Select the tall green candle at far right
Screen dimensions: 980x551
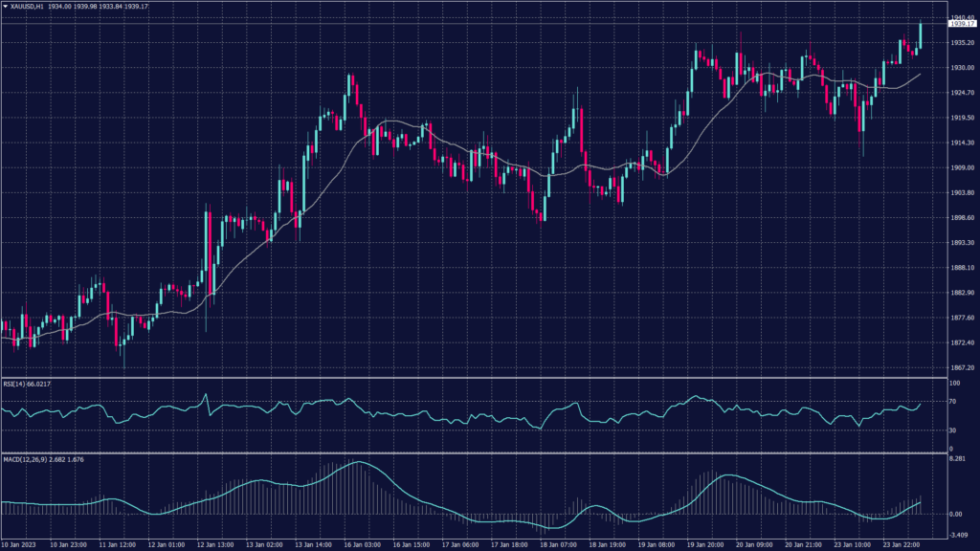[x=920, y=33]
